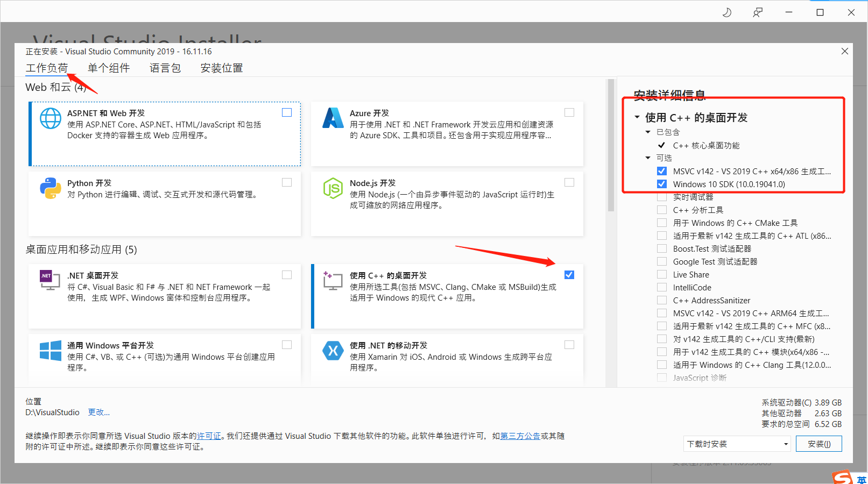Enable Boost.Test 测试适配器 option
The image size is (868, 484).
point(662,248)
